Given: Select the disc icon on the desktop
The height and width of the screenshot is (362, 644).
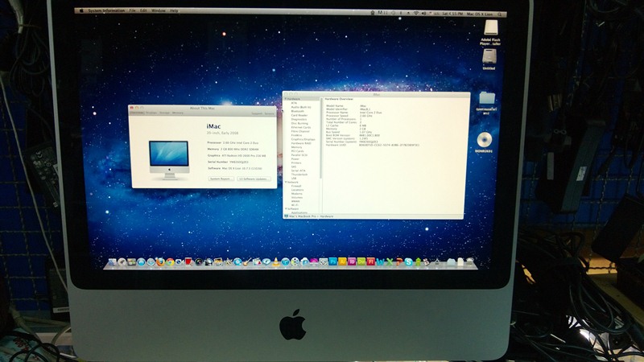Looking at the screenshot, I should pos(485,140).
